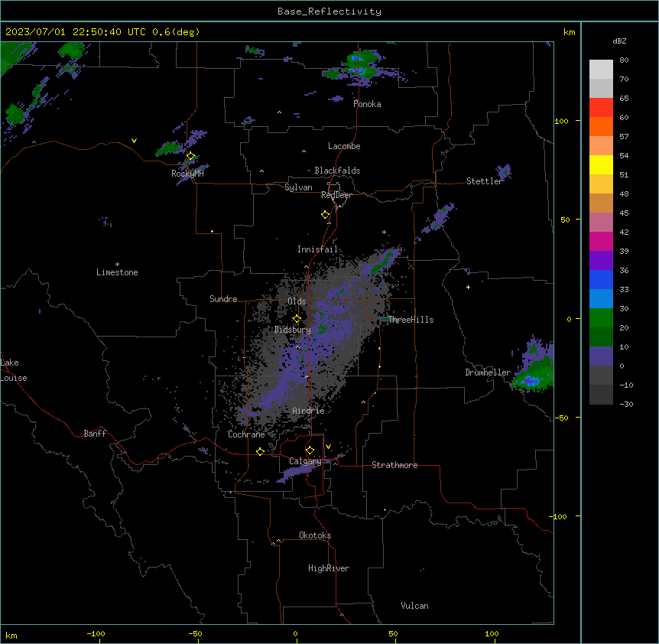Click the Cochrane city label
The width and height of the screenshot is (659, 644).
[x=246, y=434]
